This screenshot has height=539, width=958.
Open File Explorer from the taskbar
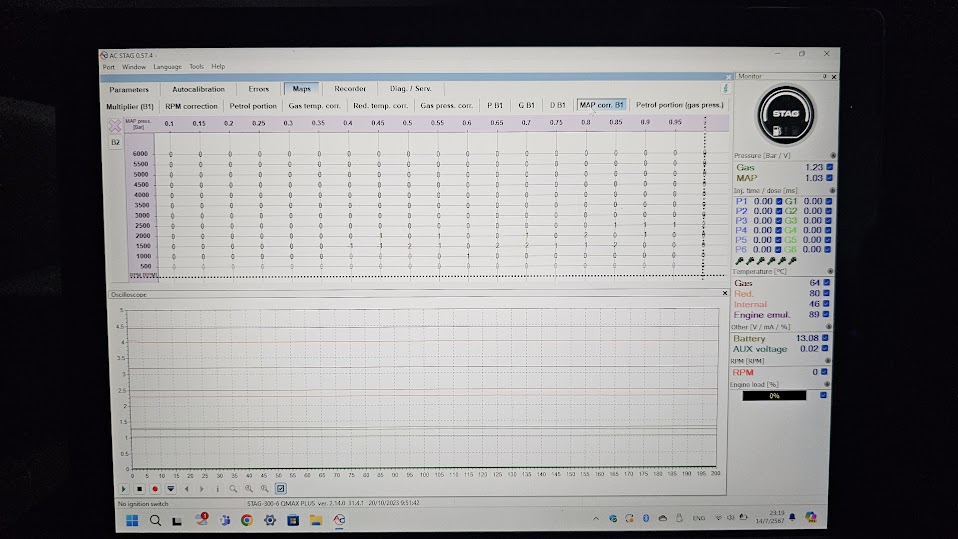point(315,520)
